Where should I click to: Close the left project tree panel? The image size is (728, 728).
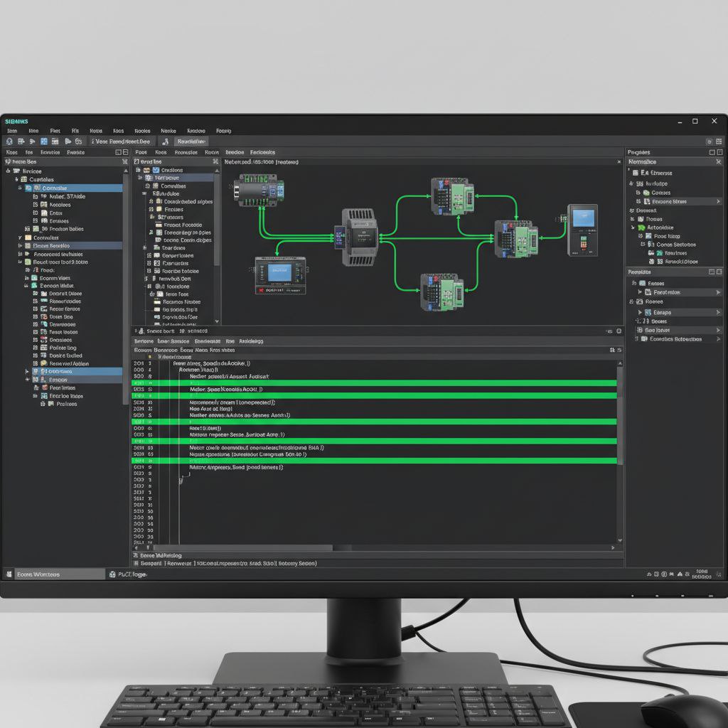click(125, 163)
